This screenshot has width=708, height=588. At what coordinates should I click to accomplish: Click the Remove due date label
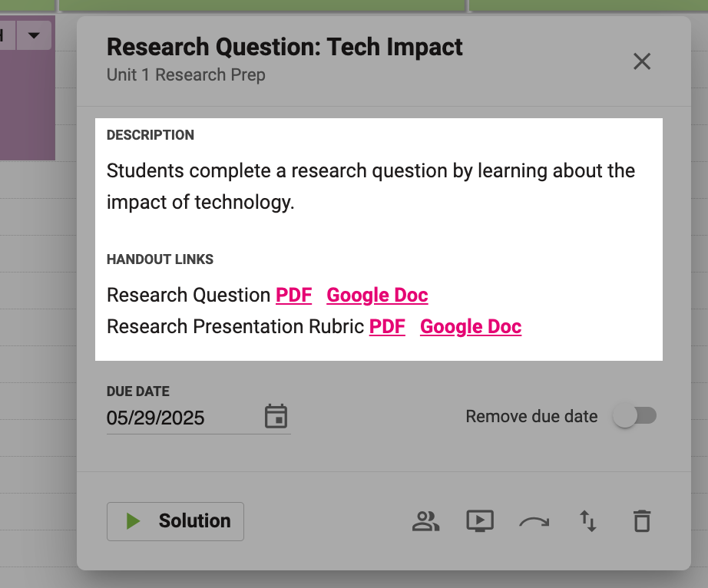point(531,416)
